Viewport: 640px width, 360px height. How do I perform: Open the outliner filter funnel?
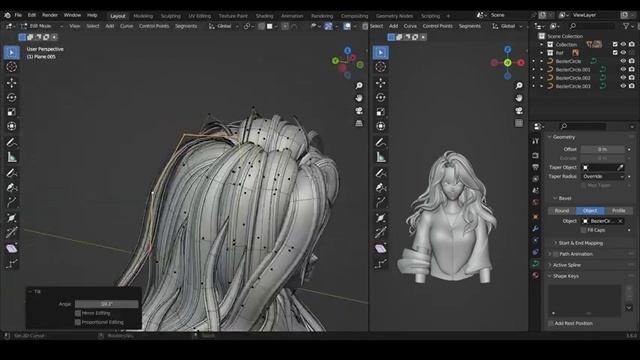pos(626,26)
